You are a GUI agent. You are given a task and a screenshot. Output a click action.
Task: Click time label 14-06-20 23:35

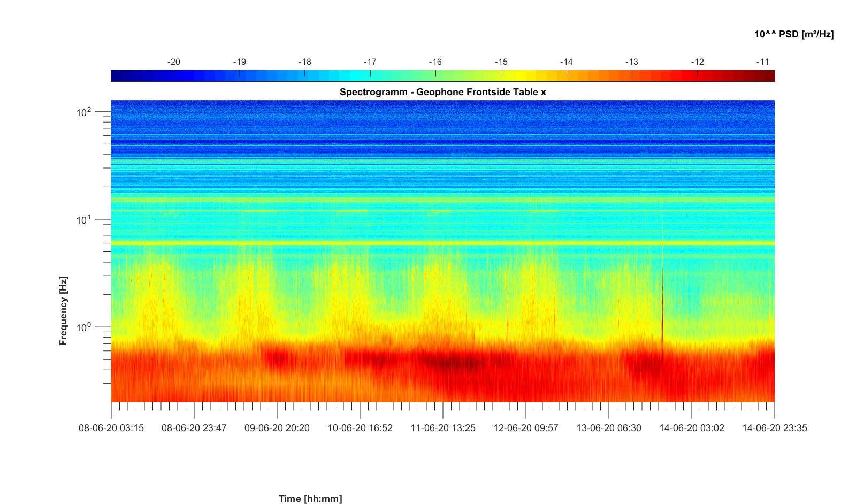(775, 428)
